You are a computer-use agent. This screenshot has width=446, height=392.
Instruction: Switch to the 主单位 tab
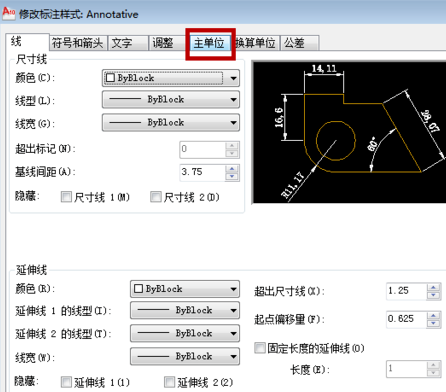pyautogui.click(x=210, y=43)
